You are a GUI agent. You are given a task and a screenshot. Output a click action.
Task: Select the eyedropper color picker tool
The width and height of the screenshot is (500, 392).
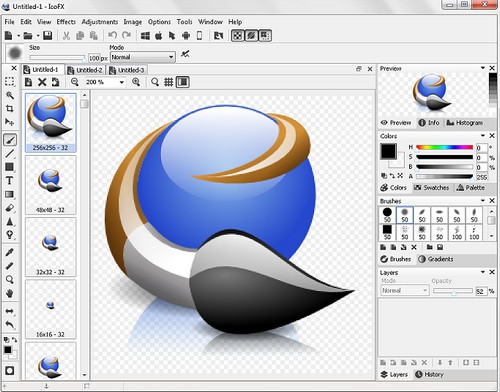[x=9, y=252]
